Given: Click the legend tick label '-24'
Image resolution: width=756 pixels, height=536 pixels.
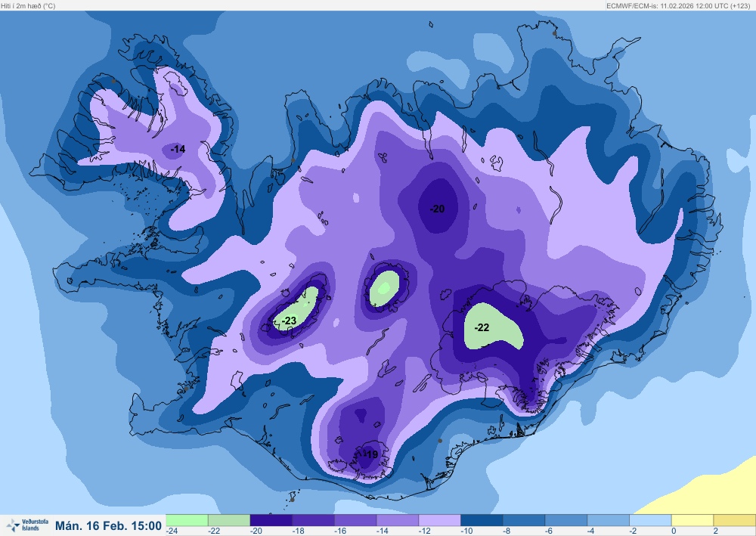Looking at the screenshot, I should 172,531.
